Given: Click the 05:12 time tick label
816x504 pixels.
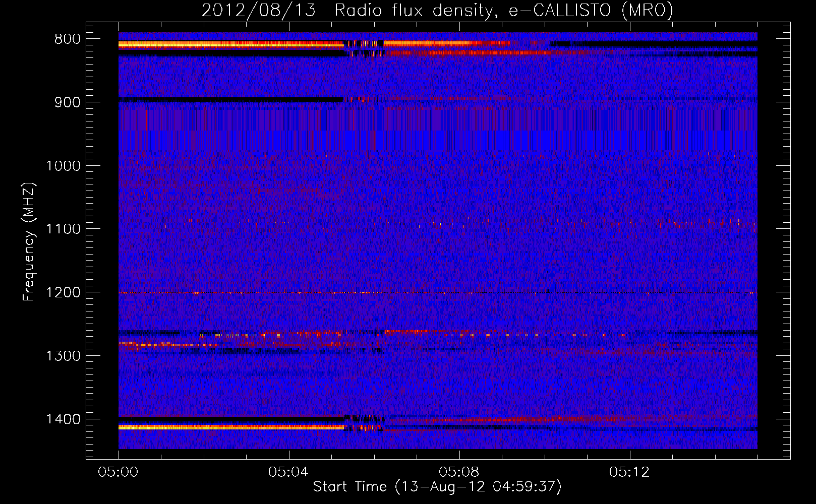Looking at the screenshot, I should (x=630, y=472).
